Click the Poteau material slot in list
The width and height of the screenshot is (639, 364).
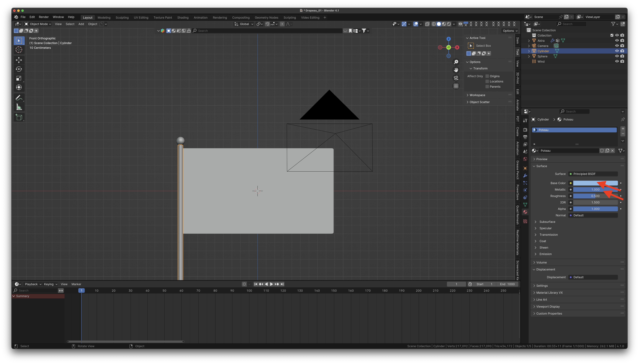574,130
